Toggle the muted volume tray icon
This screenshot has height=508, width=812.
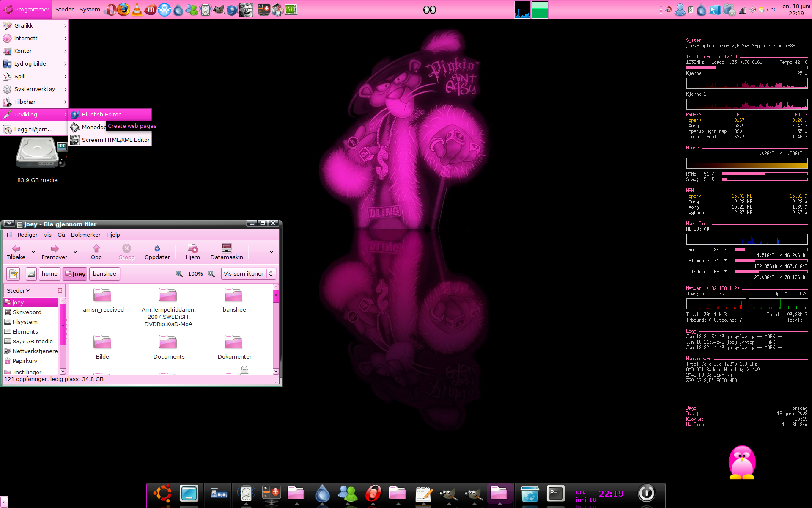(752, 10)
